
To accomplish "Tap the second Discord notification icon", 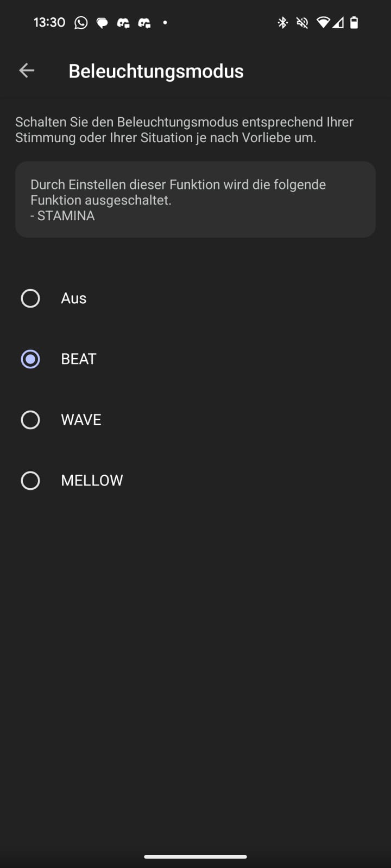I will tap(144, 23).
